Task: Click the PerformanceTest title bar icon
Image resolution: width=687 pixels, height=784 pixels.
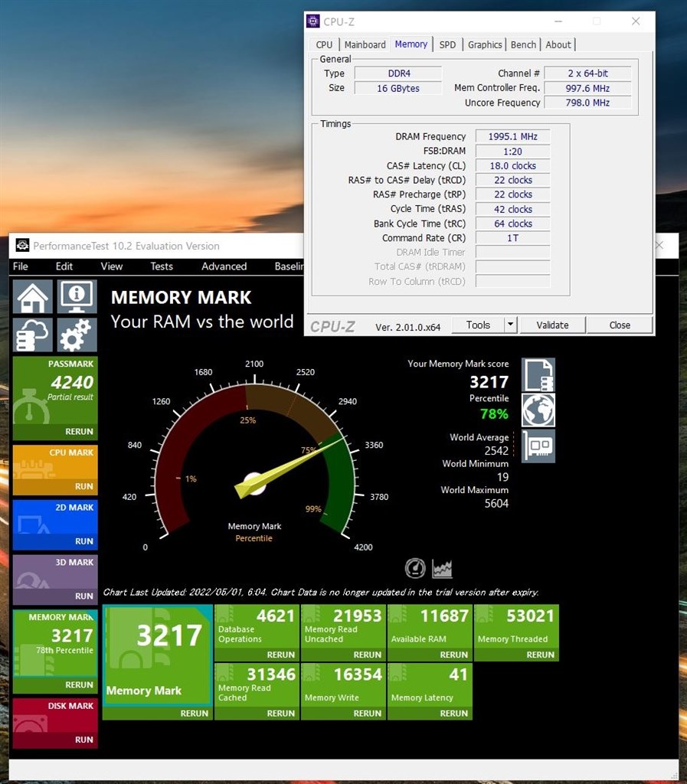Action: coord(22,246)
